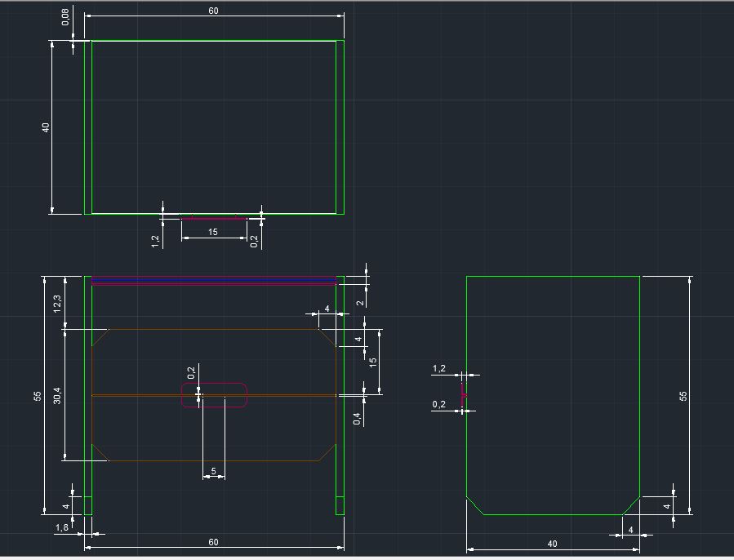Select the 60 dimension above the top view
The width and height of the screenshot is (734, 560).
point(213,11)
